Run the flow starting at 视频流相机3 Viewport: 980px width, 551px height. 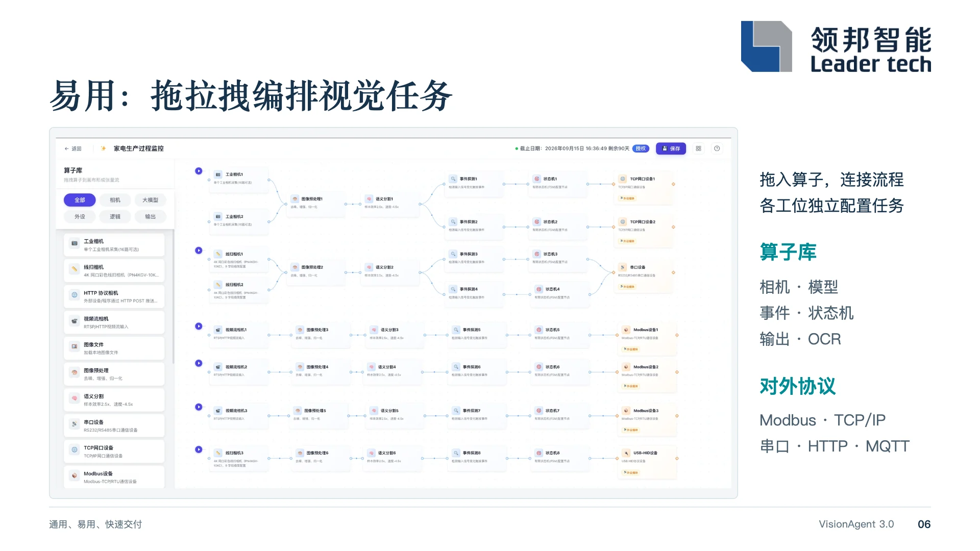(199, 407)
